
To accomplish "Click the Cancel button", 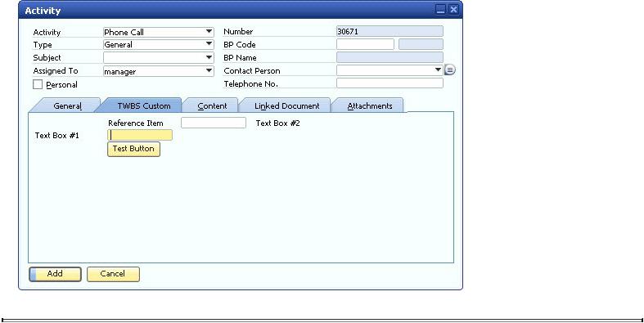I will point(114,274).
